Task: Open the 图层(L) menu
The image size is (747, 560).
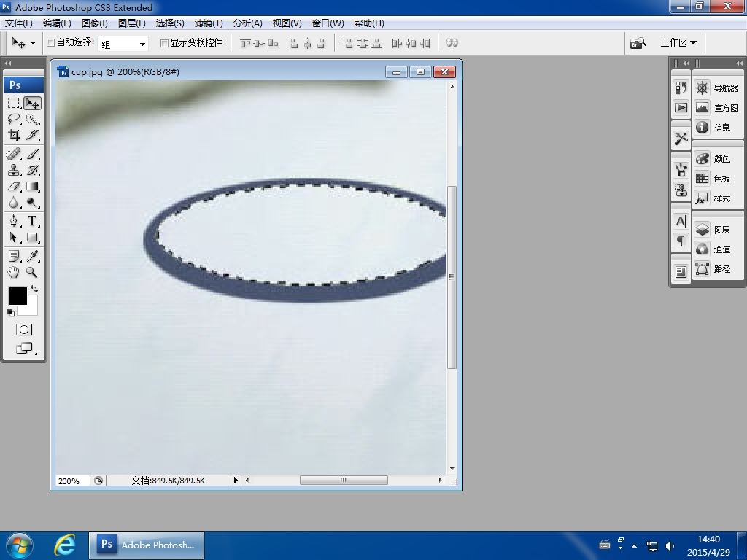Action: (x=131, y=23)
